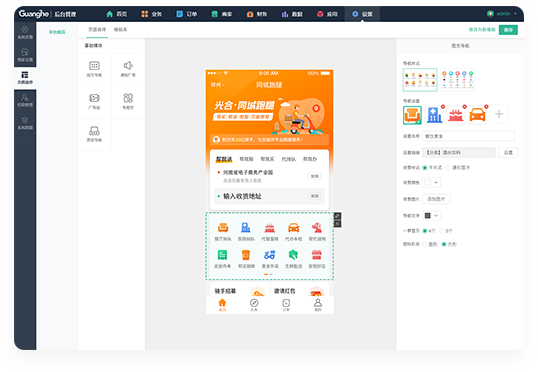Click the 添加图片 add background image button
The width and height of the screenshot is (538, 372).
tap(436, 199)
